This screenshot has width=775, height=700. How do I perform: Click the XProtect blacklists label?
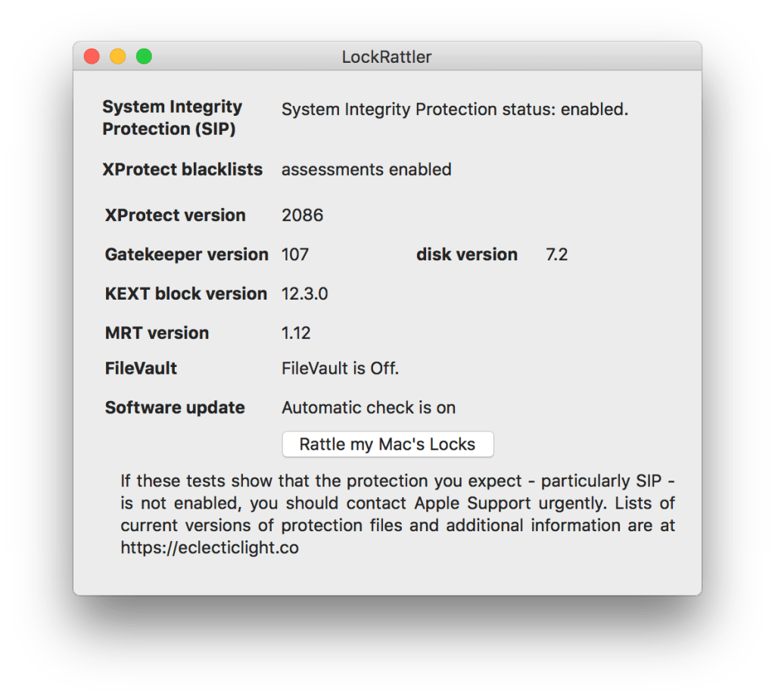tap(182, 170)
